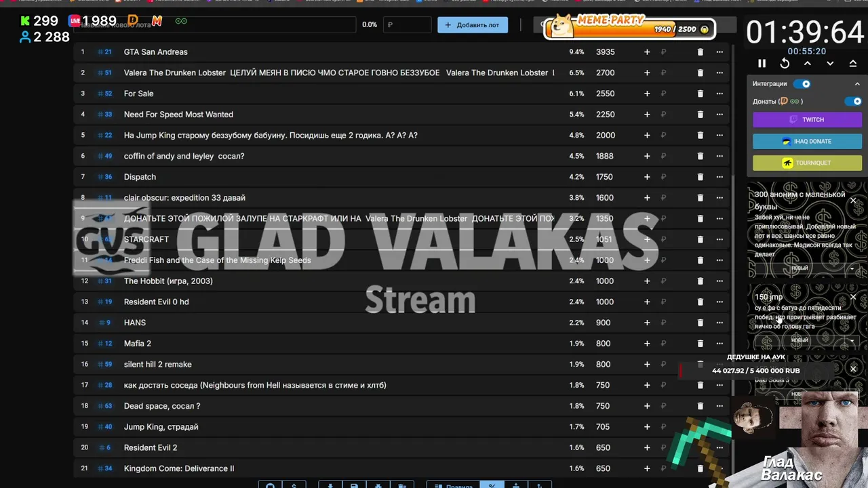Open more options for GTA San Andreas
Screen dimensions: 868x488
(x=719, y=52)
